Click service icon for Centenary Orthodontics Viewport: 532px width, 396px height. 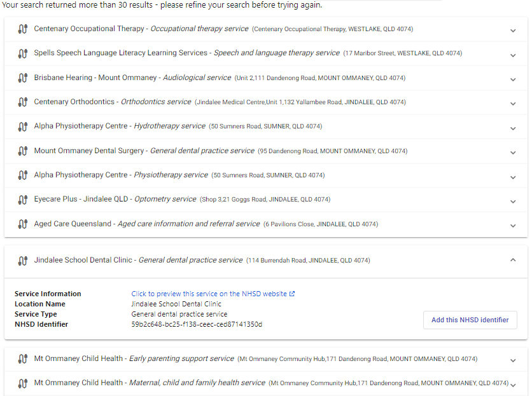click(23, 102)
